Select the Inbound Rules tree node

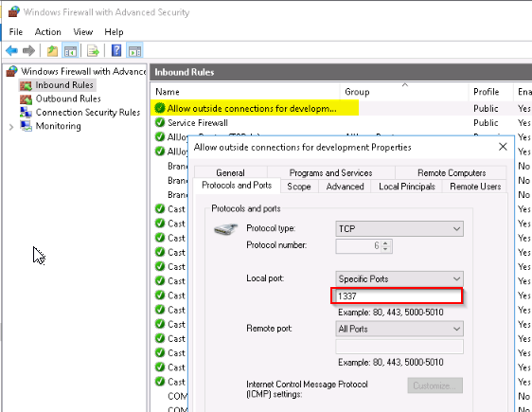click(58, 85)
